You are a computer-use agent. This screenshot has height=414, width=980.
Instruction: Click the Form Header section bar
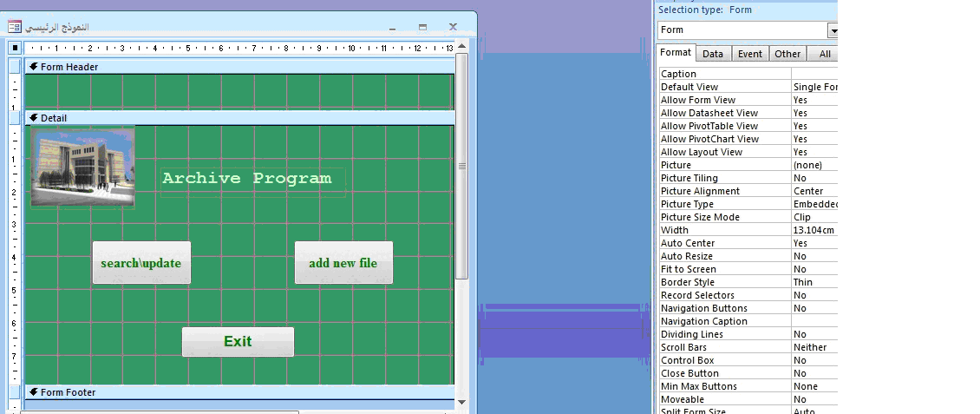click(239, 67)
